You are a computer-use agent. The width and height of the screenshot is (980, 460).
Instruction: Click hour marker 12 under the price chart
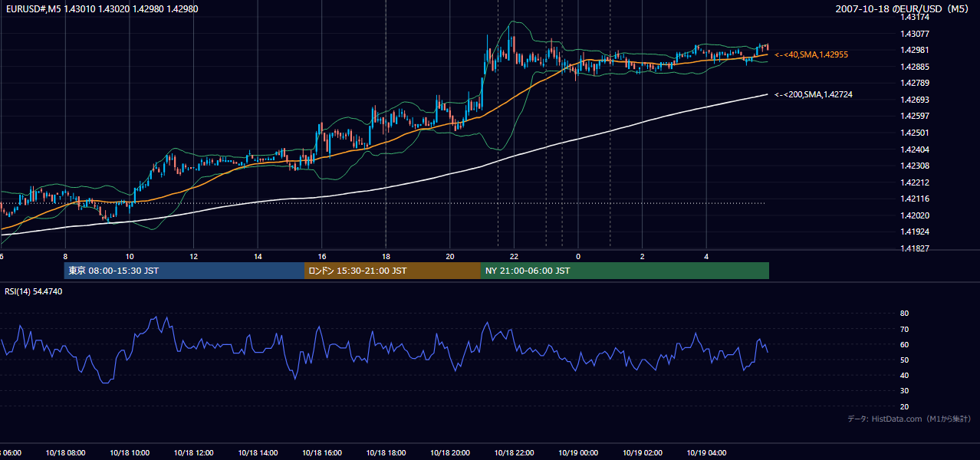[x=193, y=257]
